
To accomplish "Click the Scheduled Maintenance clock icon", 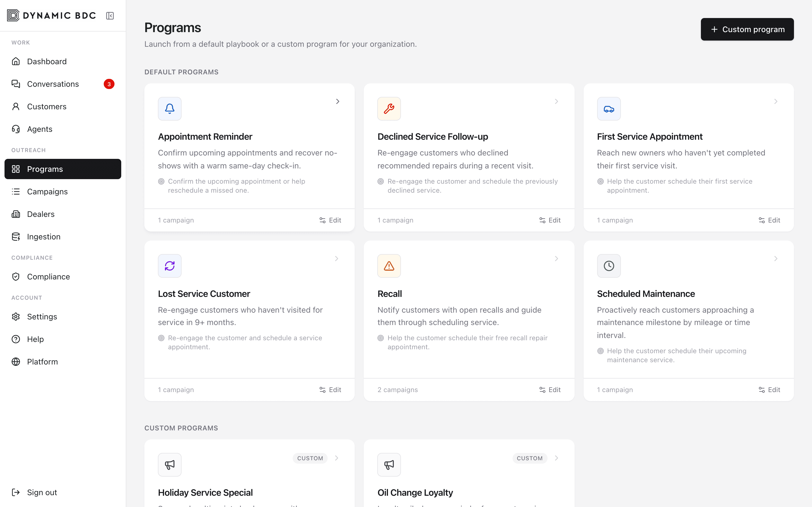I will 609,266.
